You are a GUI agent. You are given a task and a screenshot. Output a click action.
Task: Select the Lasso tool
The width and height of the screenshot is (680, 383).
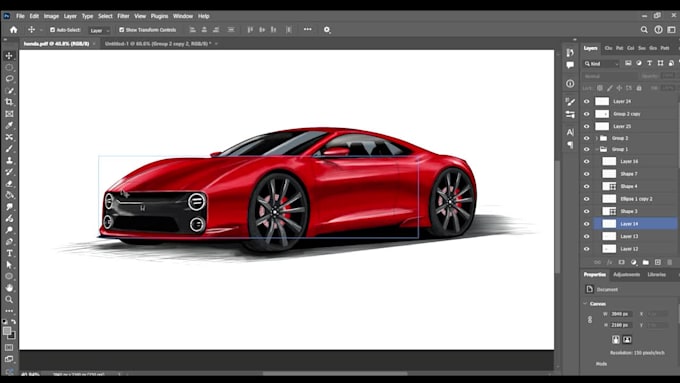point(9,79)
